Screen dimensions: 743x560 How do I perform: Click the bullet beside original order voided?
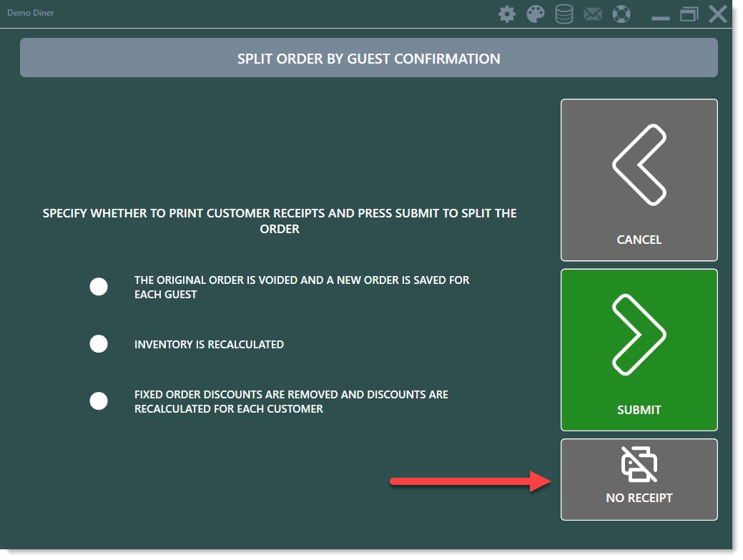pyautogui.click(x=99, y=287)
